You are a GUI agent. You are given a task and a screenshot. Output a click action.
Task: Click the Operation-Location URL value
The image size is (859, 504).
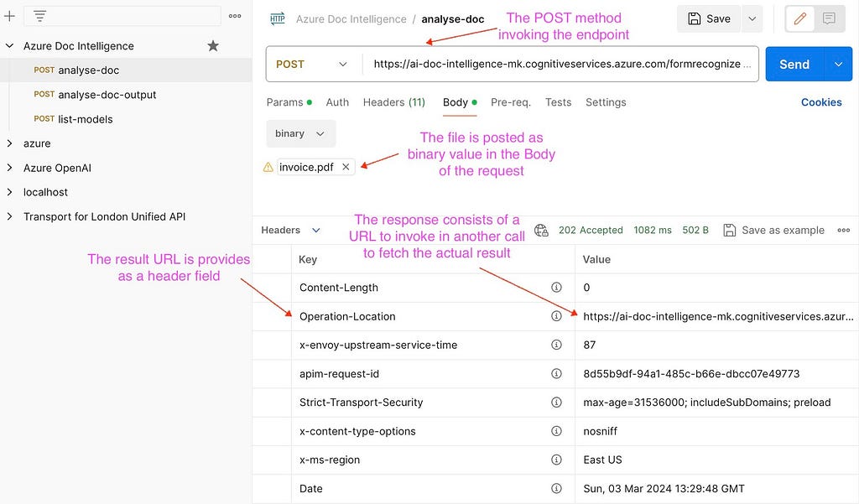(x=718, y=316)
